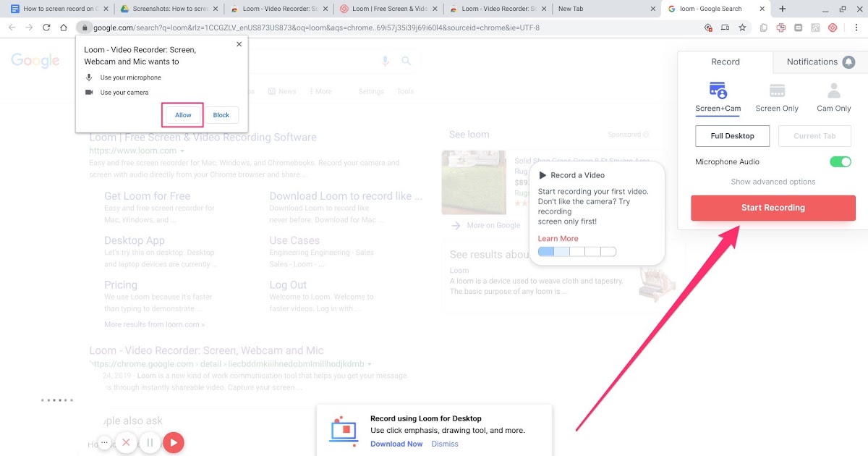The height and width of the screenshot is (456, 868).
Task: Close the Loom permission popup
Action: [x=239, y=44]
